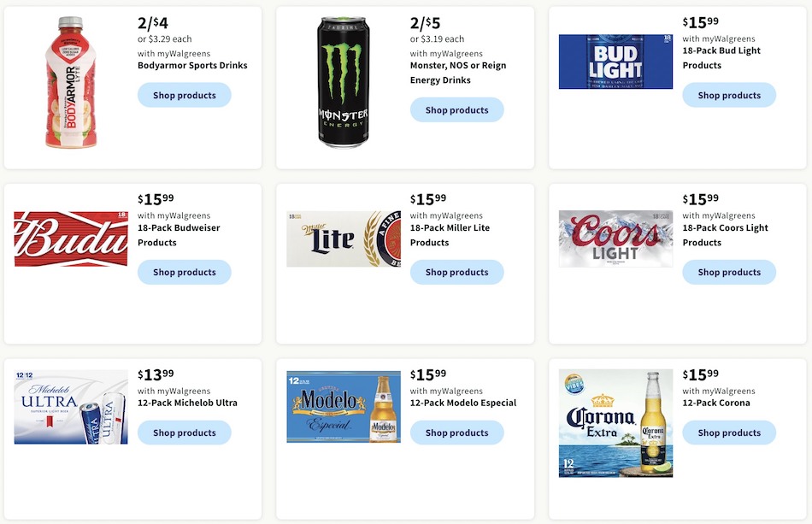812x524 pixels.
Task: Click Shop products under Miller Lite deal
Action: (x=456, y=272)
